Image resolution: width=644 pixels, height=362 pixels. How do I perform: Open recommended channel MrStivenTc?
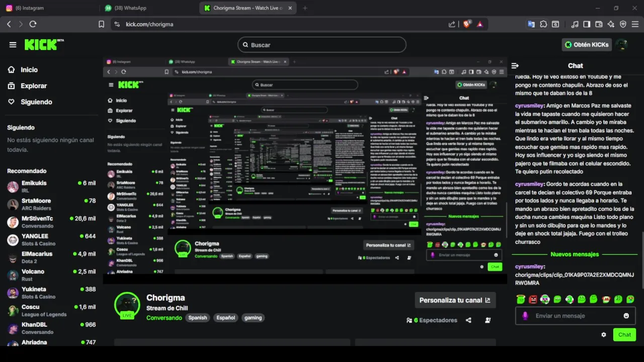(x=51, y=222)
